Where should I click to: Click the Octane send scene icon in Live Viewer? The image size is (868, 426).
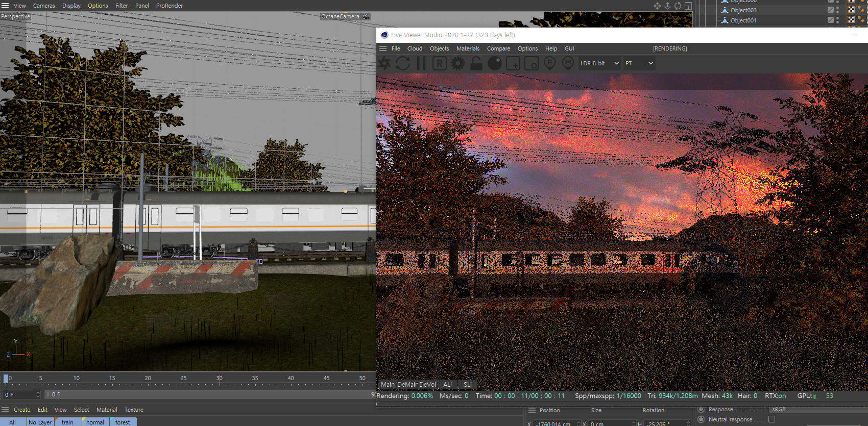384,63
